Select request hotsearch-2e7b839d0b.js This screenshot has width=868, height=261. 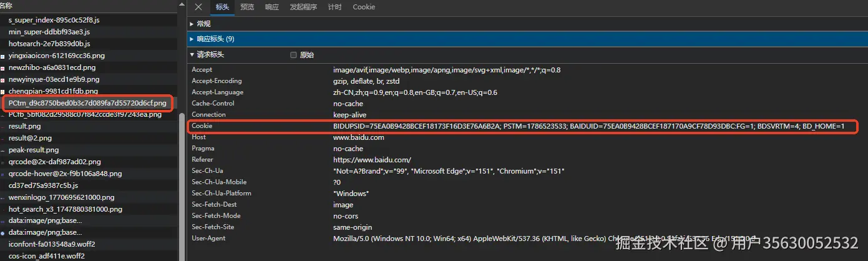tap(49, 44)
